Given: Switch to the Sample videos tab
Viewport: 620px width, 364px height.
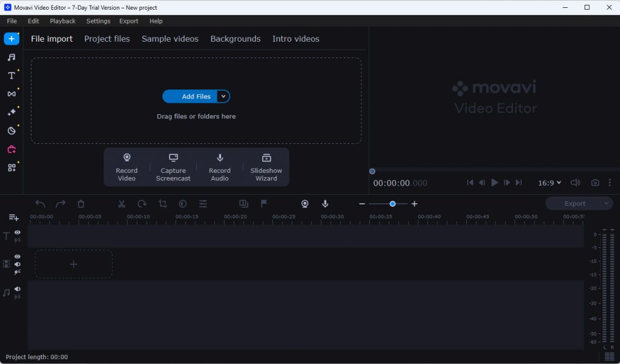Looking at the screenshot, I should click(170, 39).
